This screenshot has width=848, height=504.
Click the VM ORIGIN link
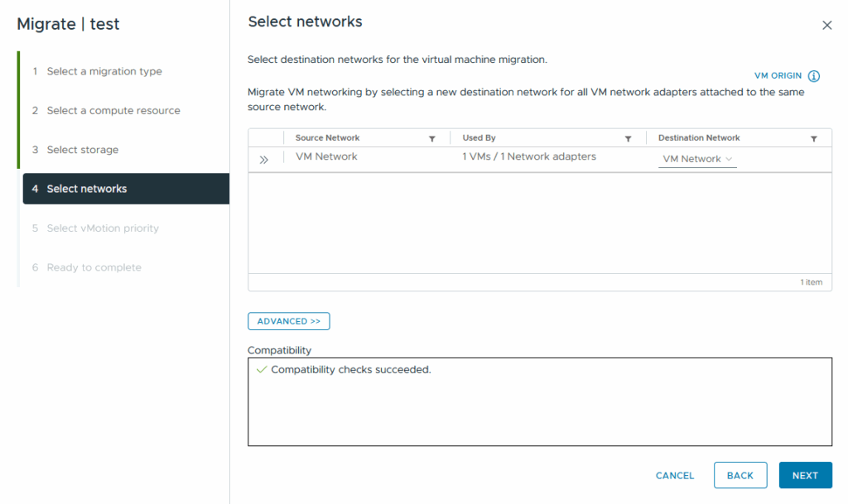[778, 75]
